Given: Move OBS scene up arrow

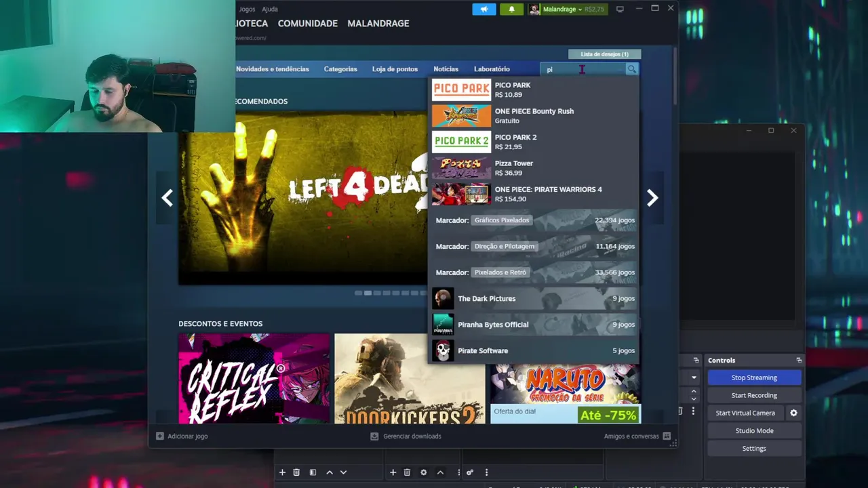Looking at the screenshot, I should click(x=330, y=472).
